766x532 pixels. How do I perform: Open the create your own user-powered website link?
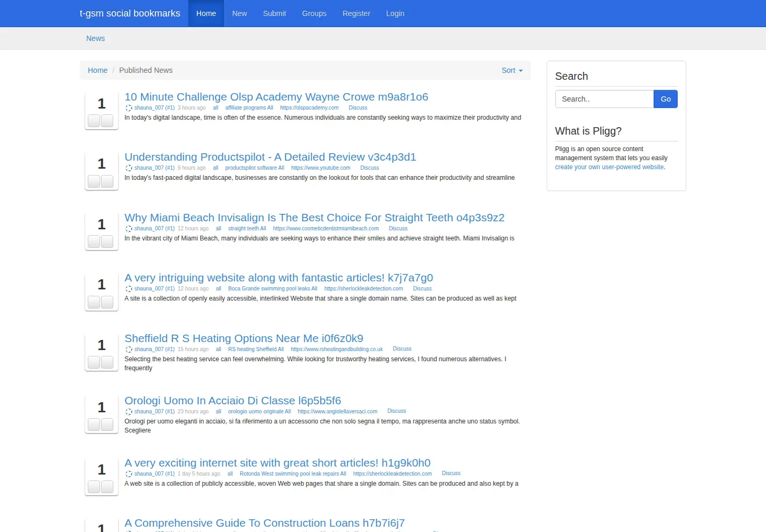609,167
